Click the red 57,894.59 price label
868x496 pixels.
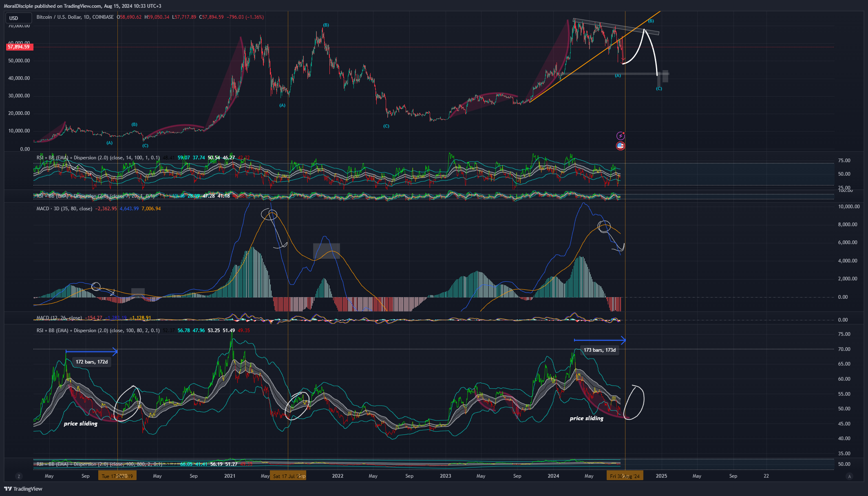click(x=19, y=47)
